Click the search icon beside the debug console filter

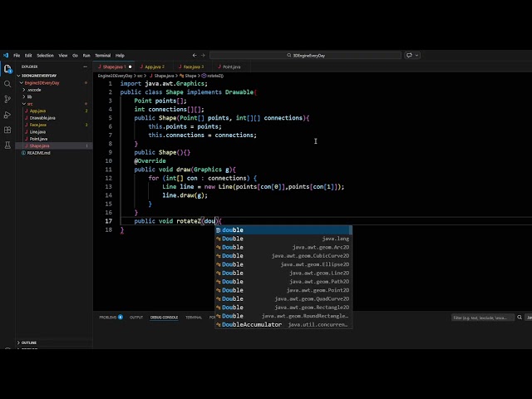coord(520,318)
